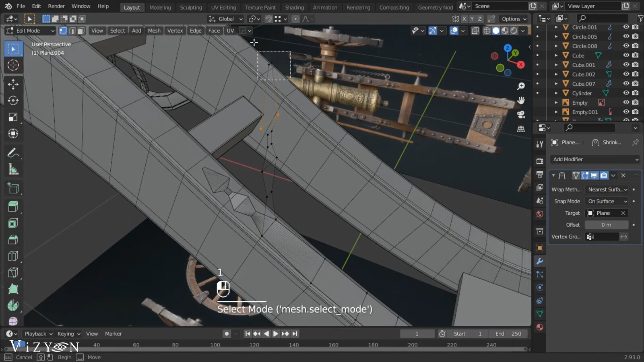
Task: Toggle modifier show in edit mode
Action: pos(585,175)
